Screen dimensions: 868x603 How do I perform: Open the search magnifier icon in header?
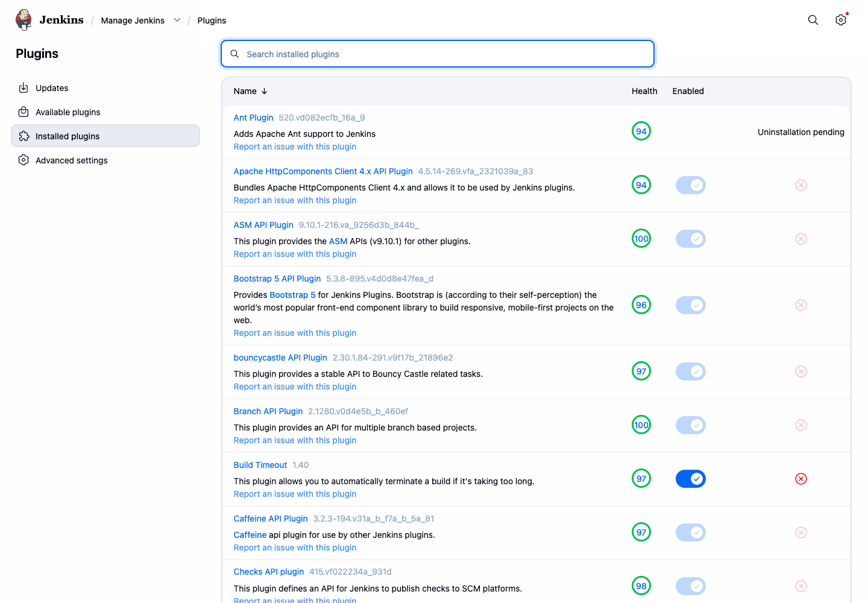click(x=813, y=20)
